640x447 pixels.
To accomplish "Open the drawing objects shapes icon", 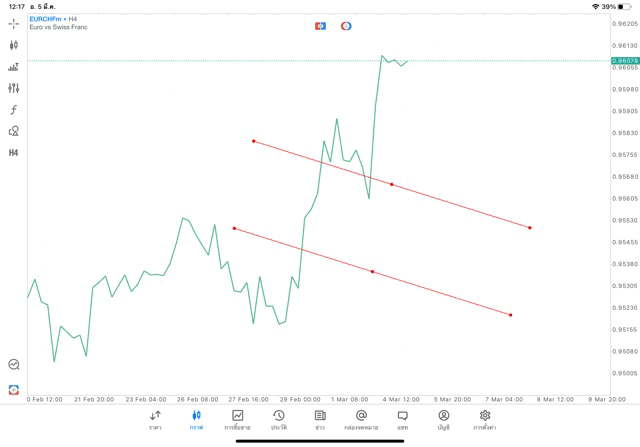I will click(x=14, y=131).
